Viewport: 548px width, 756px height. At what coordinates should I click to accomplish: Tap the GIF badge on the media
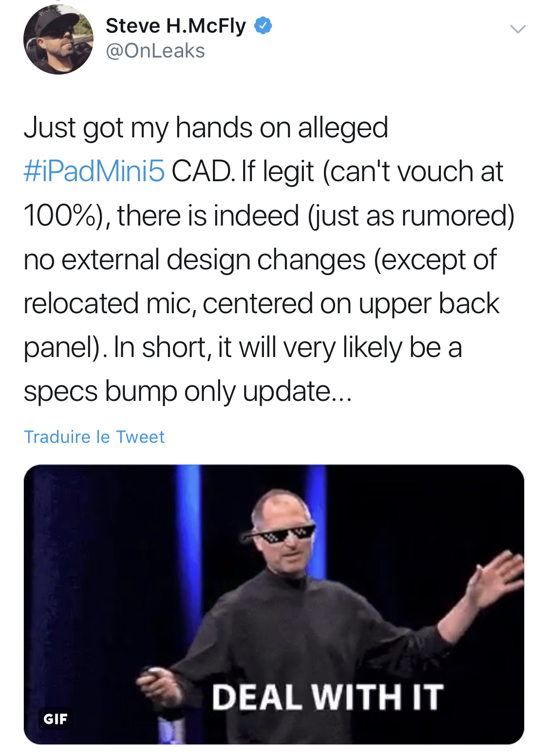point(56,719)
